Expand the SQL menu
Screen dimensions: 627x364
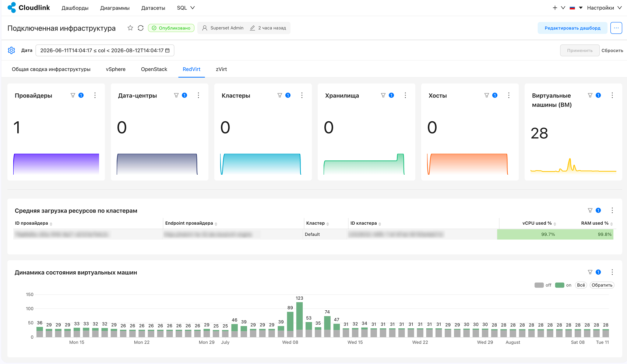[x=186, y=8]
